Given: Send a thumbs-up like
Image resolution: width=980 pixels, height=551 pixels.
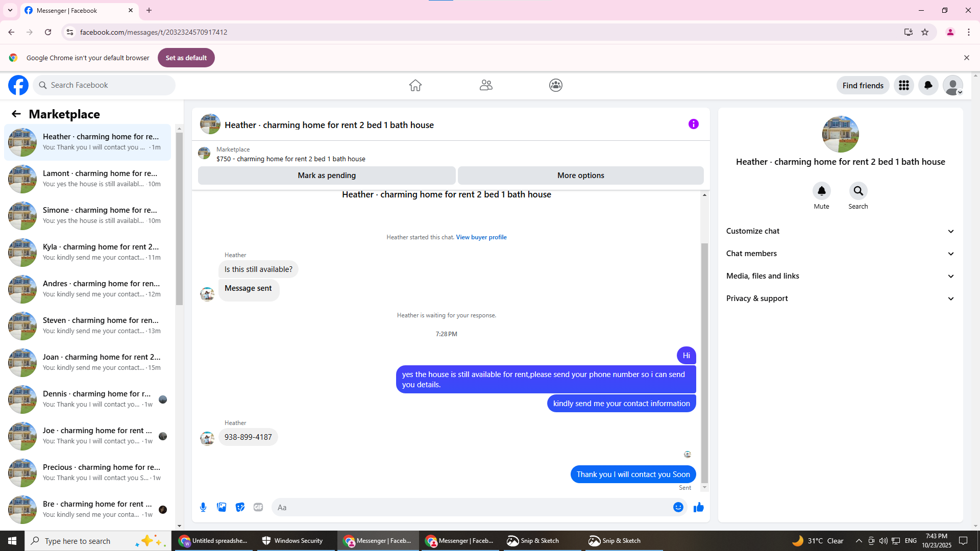Looking at the screenshot, I should pos(698,507).
